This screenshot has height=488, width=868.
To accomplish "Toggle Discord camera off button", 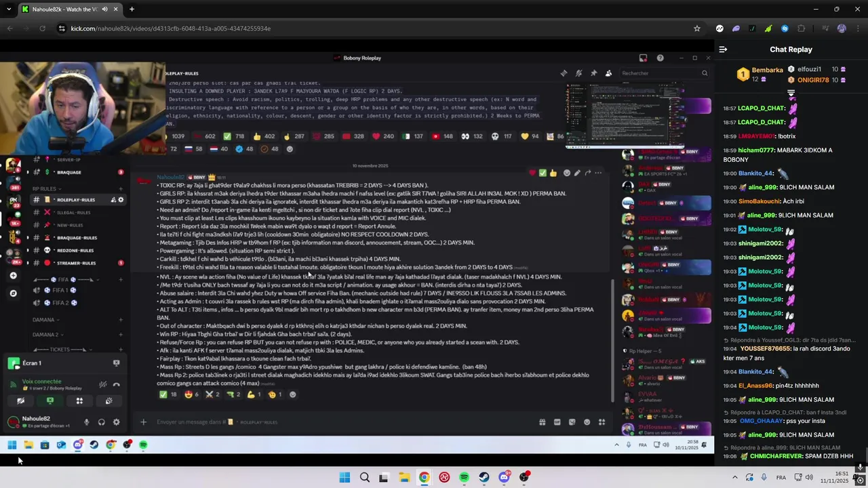I will tap(20, 401).
